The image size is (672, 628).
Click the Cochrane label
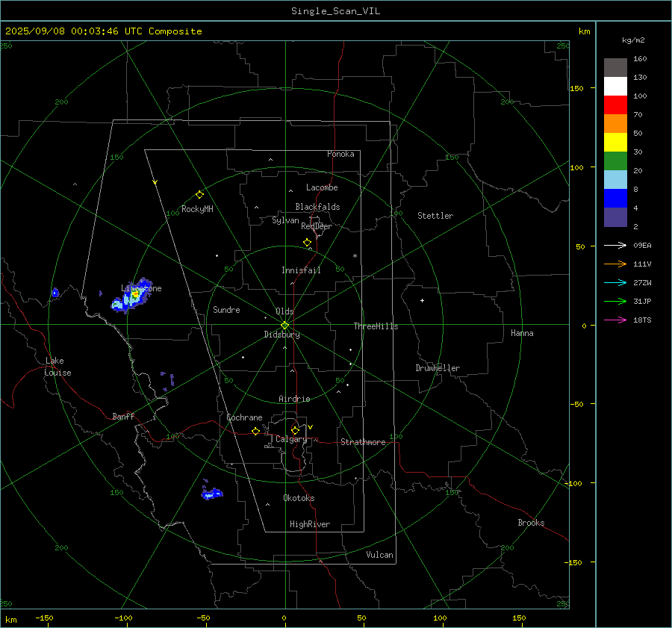pos(244,417)
